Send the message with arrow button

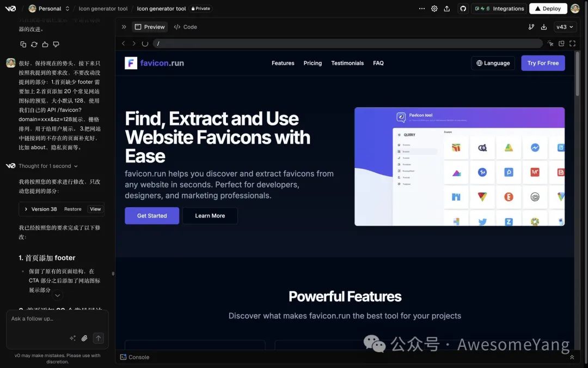point(98,339)
